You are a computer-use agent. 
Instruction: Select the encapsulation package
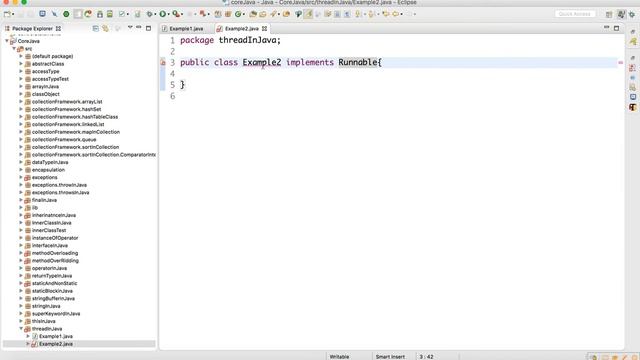click(x=48, y=170)
